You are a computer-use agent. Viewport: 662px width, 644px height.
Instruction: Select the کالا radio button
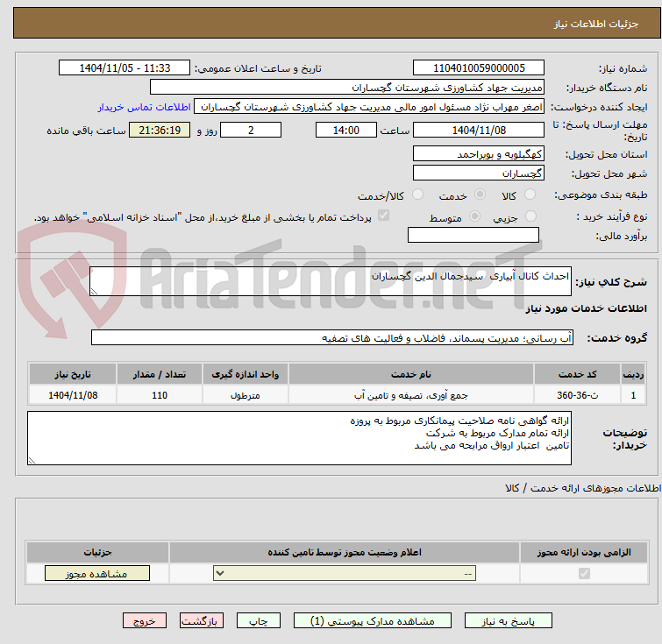(530, 195)
